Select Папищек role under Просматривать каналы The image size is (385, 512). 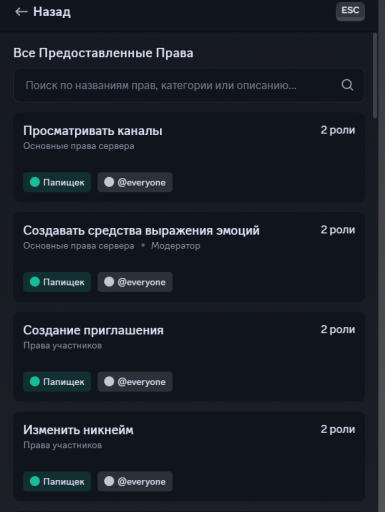tap(57, 182)
